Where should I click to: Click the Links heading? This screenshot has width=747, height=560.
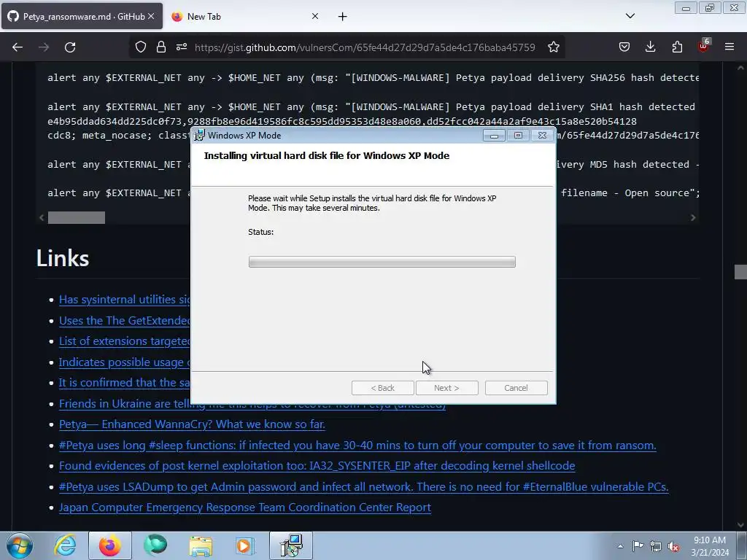(63, 258)
